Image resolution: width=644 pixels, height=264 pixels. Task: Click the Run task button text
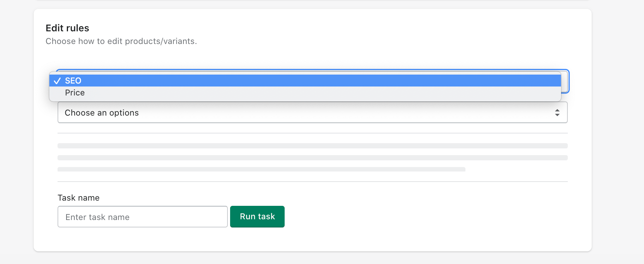click(x=257, y=216)
